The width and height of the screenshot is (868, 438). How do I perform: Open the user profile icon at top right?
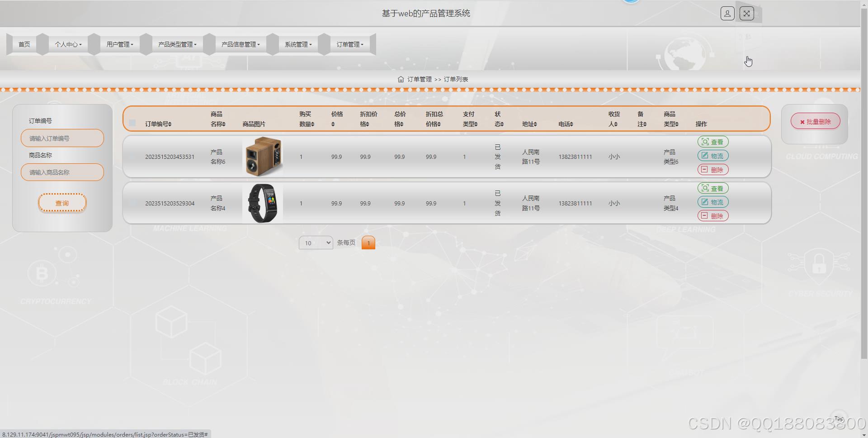727,13
